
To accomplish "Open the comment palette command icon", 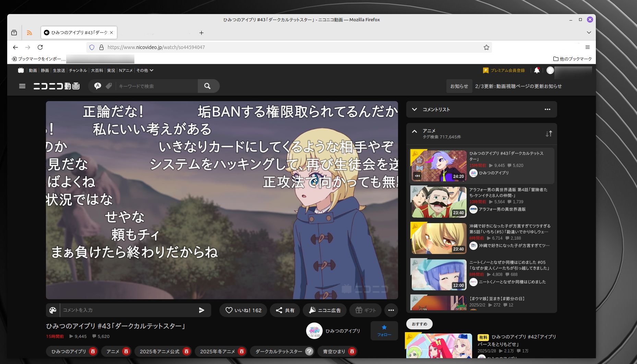I will 53,310.
